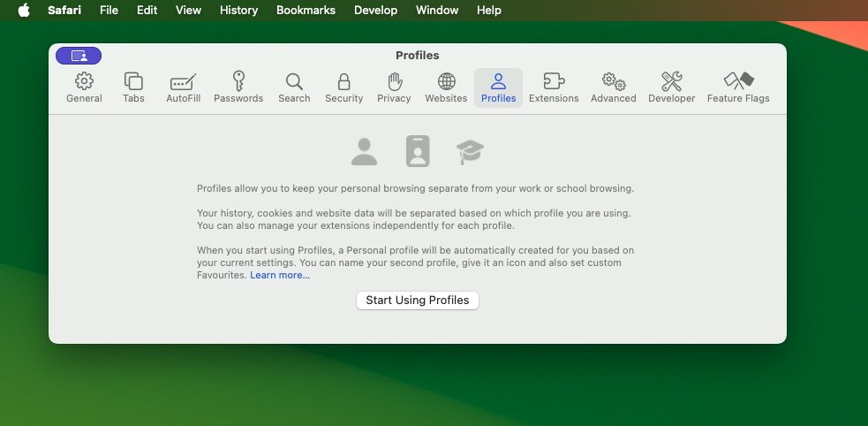This screenshot has width=868, height=426.
Task: Select the Advanced gears icon
Action: (x=613, y=87)
